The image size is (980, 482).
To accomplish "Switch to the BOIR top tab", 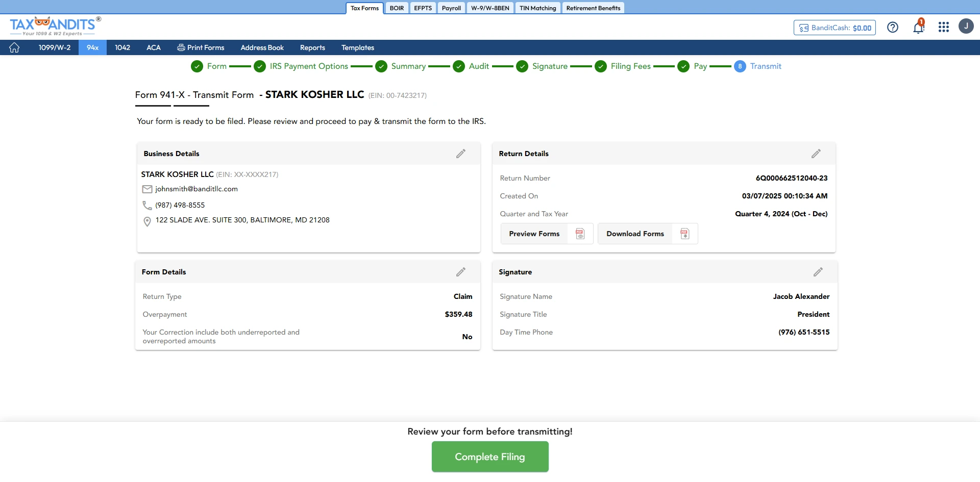I will pyautogui.click(x=397, y=8).
